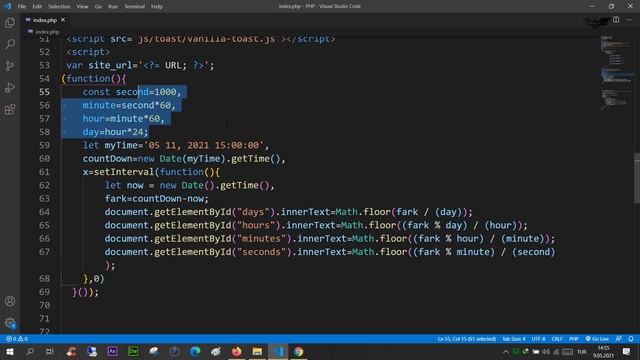This screenshot has height=360, width=640.
Task: Open the Terminal menu
Action: (x=135, y=7)
